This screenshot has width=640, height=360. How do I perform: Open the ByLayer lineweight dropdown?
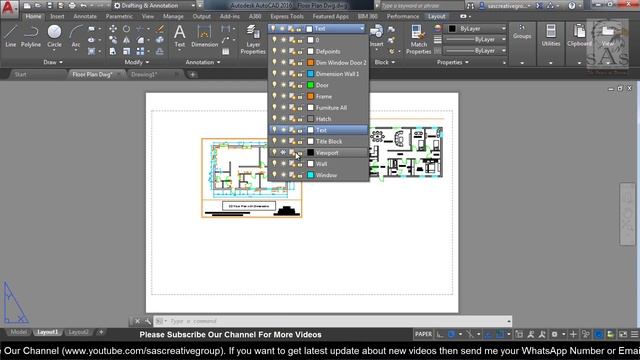coord(476,40)
